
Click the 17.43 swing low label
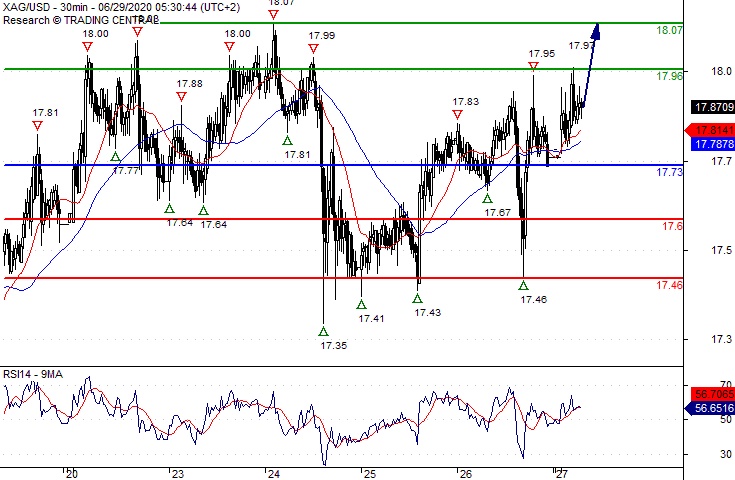point(428,312)
